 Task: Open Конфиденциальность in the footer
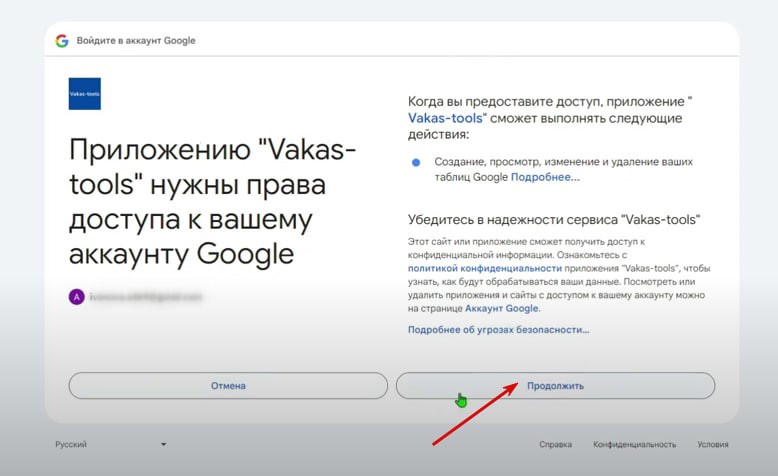[x=634, y=445]
